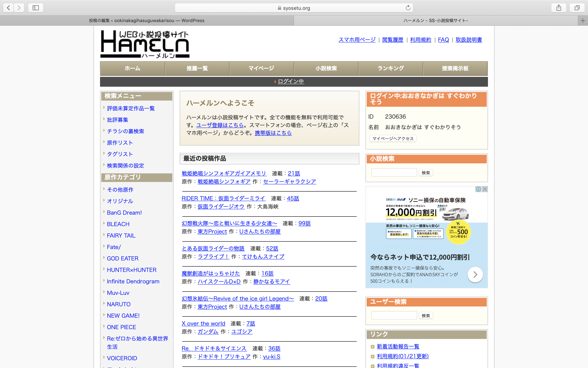Go back with Safari's back arrow
Screen dimensions: 588x368
point(9,8)
